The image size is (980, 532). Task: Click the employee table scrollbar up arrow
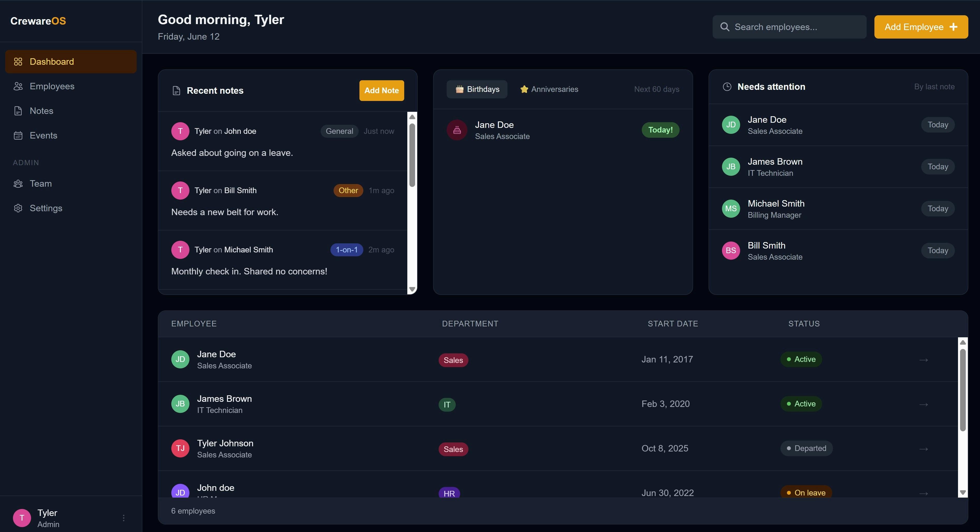coord(963,342)
